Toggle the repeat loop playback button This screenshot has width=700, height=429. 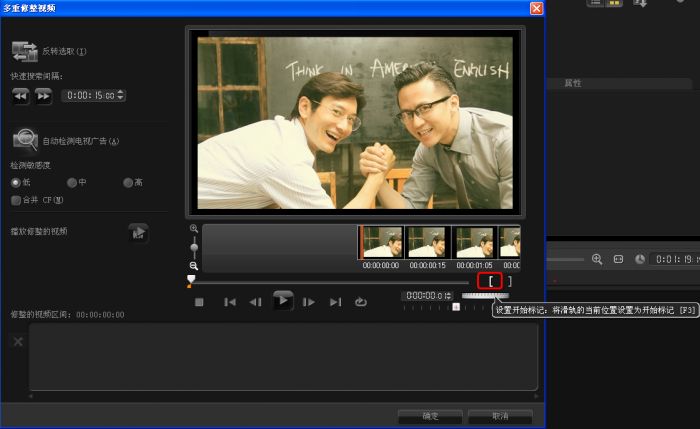click(x=360, y=301)
